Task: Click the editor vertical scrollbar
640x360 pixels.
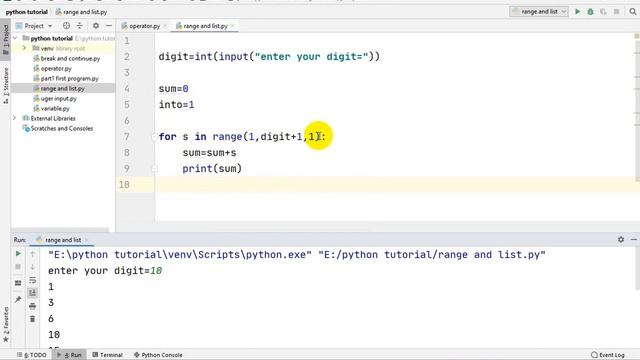Action: pyautogui.click(x=637, y=107)
